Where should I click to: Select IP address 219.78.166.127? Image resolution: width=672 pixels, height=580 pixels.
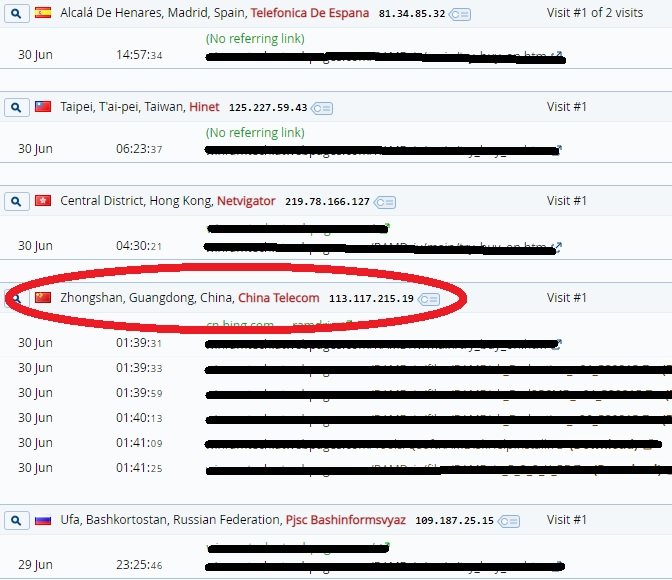point(327,201)
